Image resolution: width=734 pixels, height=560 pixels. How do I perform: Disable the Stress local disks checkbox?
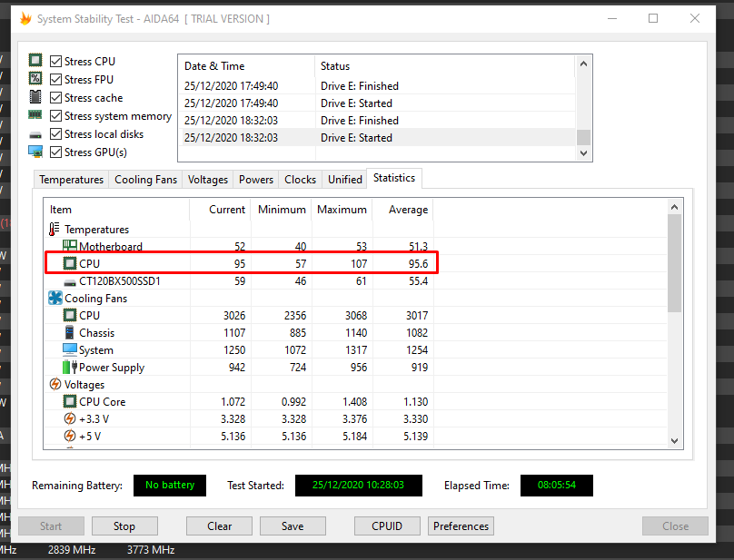tap(55, 133)
